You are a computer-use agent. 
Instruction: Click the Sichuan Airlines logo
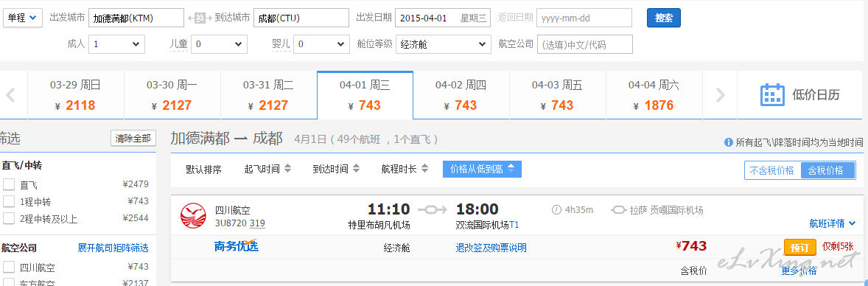(x=193, y=216)
